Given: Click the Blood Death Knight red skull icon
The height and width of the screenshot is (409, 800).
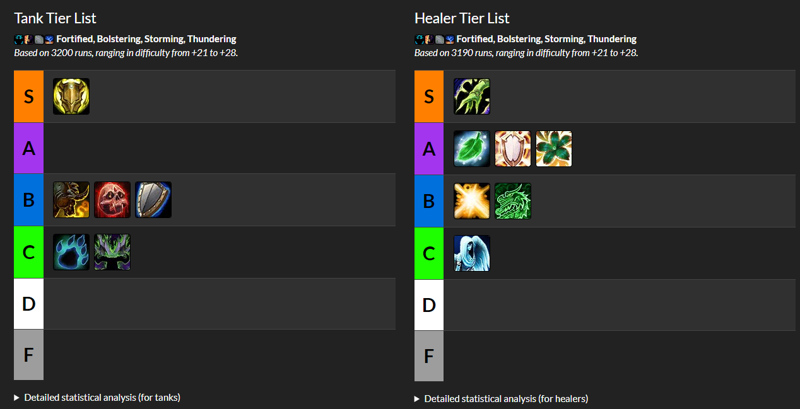Looking at the screenshot, I should (x=112, y=200).
